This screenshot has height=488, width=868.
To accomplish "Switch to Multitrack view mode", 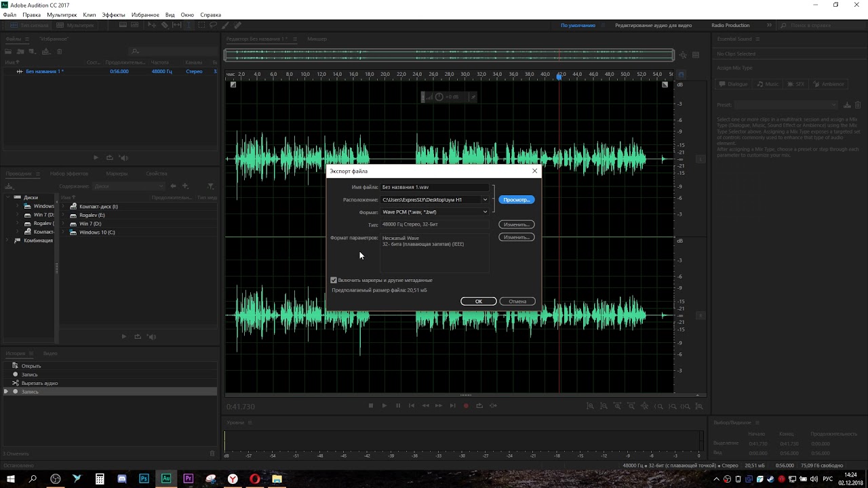I will click(76, 25).
